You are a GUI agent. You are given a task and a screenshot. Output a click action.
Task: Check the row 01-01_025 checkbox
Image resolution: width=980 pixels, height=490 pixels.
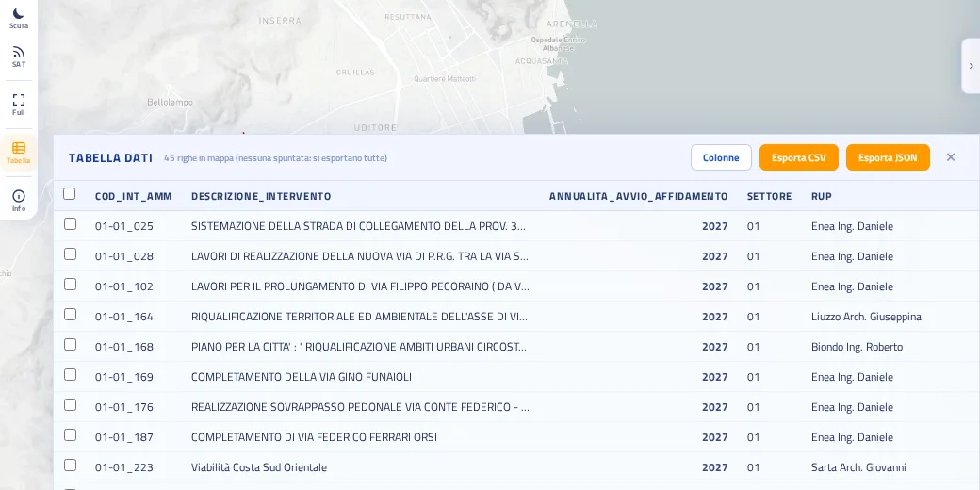tap(70, 223)
